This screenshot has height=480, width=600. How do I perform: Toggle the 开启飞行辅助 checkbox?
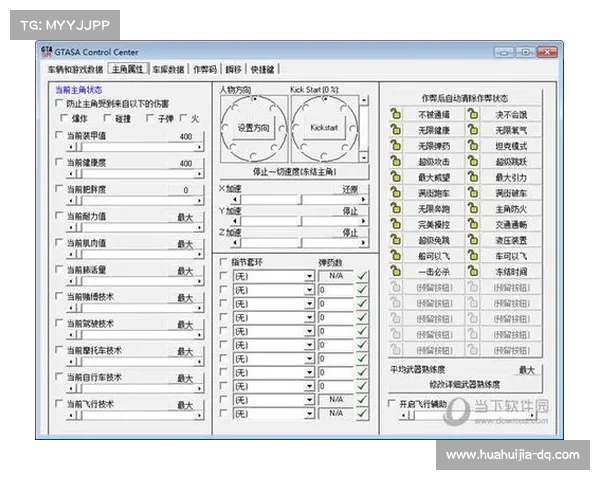click(x=391, y=403)
